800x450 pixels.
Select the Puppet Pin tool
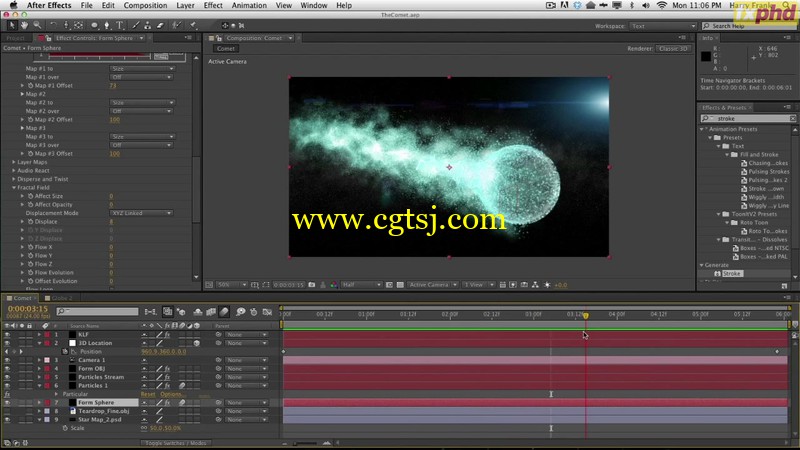point(193,25)
